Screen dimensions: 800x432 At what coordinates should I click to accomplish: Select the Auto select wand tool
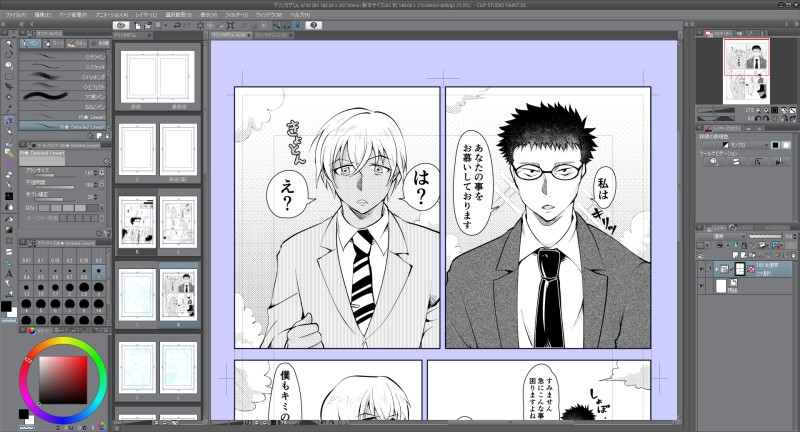pyautogui.click(x=9, y=97)
